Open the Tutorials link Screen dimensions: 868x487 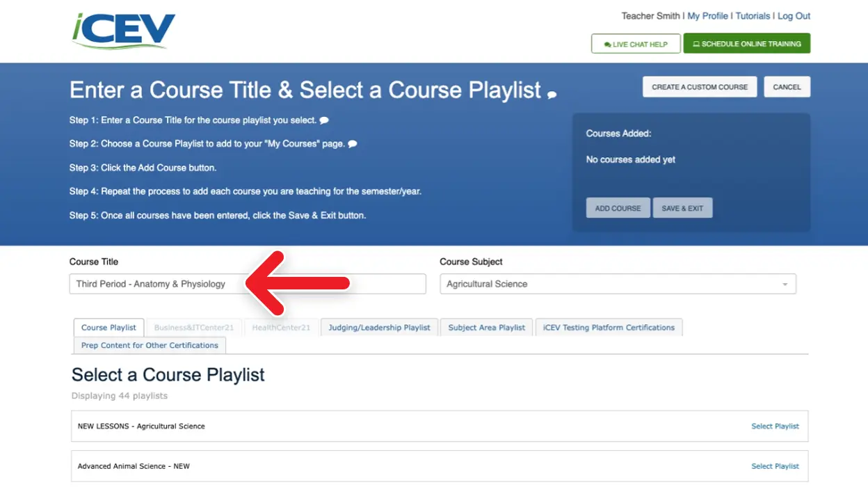[753, 16]
